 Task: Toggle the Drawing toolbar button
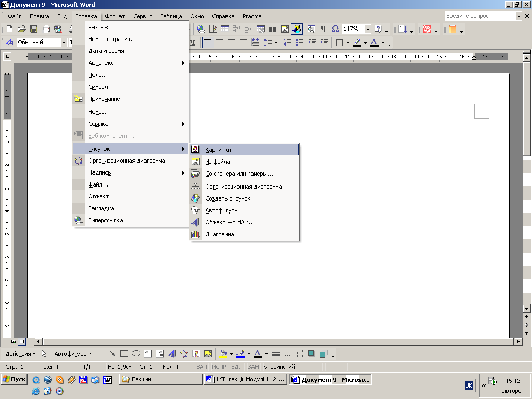pos(297,29)
